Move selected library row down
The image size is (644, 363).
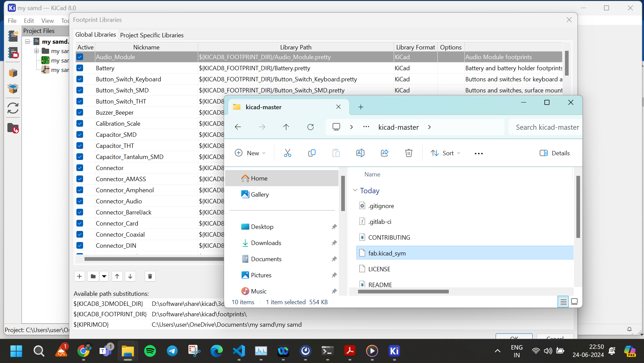tap(130, 276)
